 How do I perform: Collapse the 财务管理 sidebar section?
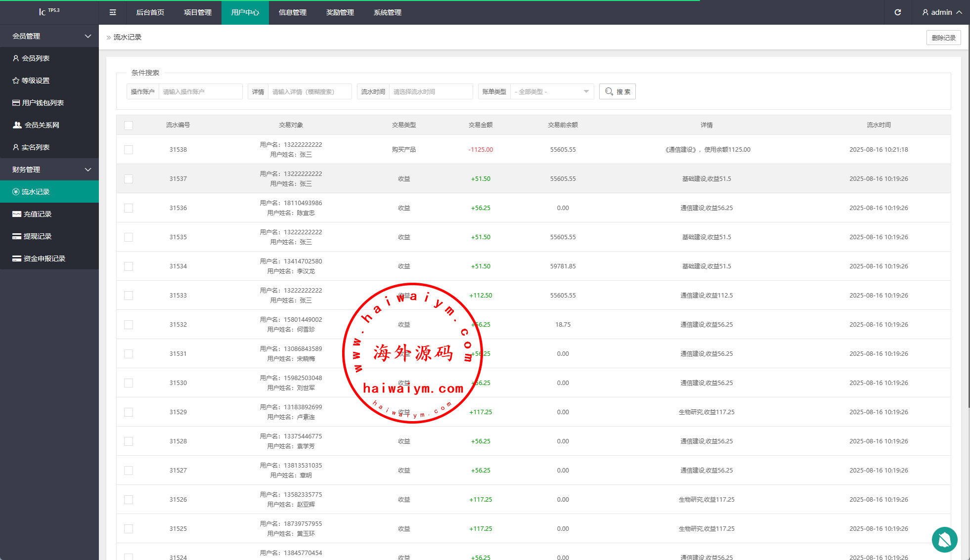click(x=49, y=170)
